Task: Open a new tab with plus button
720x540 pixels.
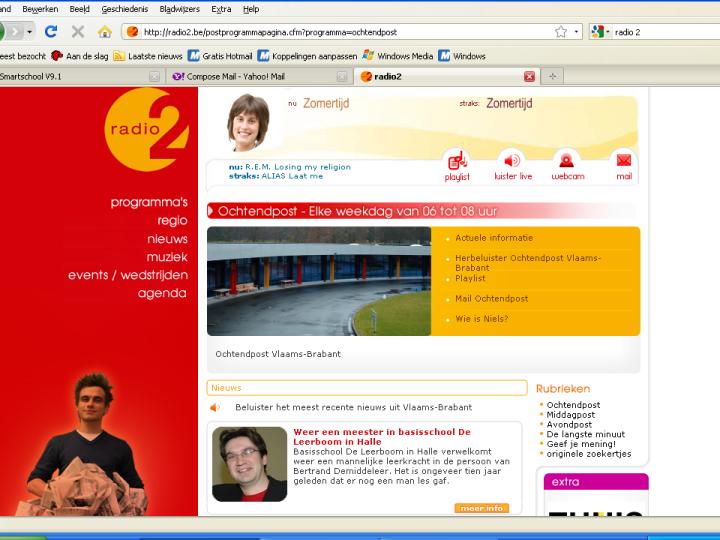Action: (552, 77)
